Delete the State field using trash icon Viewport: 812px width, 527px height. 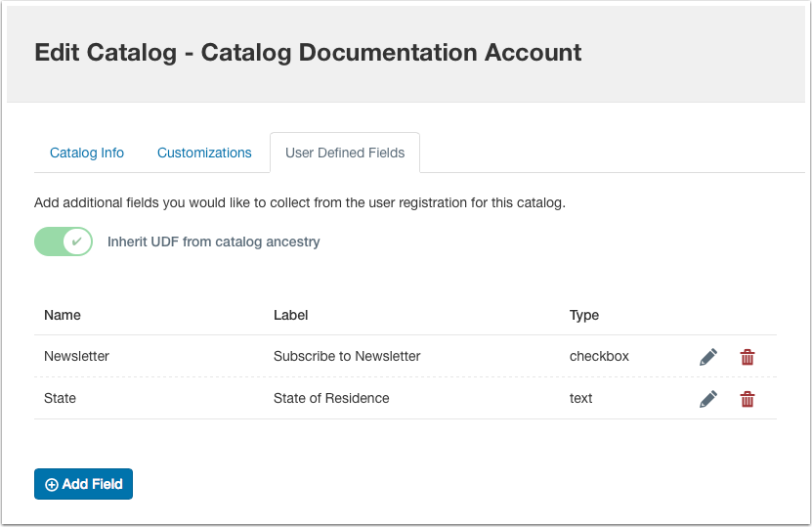[748, 399]
